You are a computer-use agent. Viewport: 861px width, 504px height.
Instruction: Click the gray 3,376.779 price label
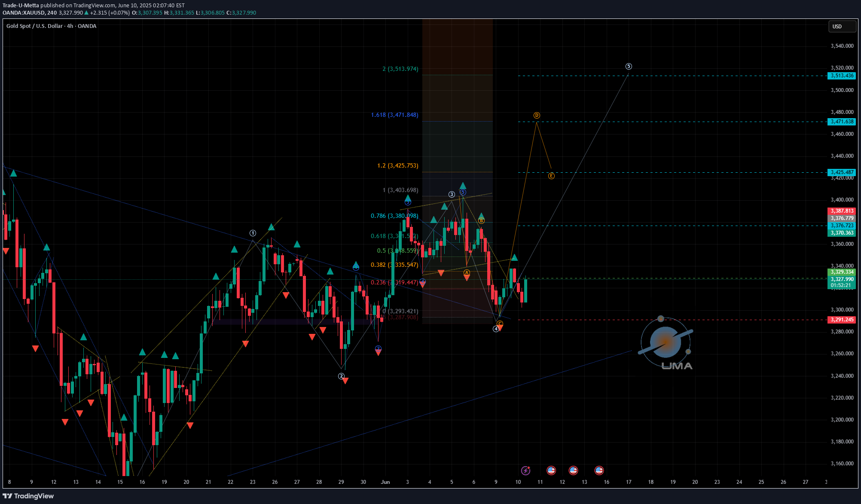click(842, 218)
